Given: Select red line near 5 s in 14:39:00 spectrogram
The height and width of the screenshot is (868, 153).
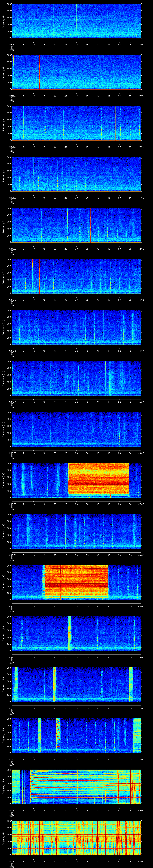Looking at the screenshot, I should pos(23,123).
